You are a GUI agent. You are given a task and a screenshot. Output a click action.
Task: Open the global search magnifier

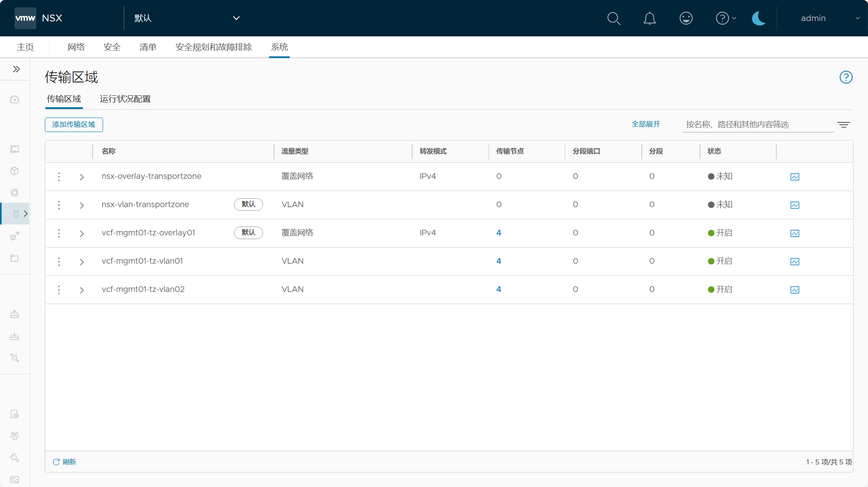(x=613, y=18)
